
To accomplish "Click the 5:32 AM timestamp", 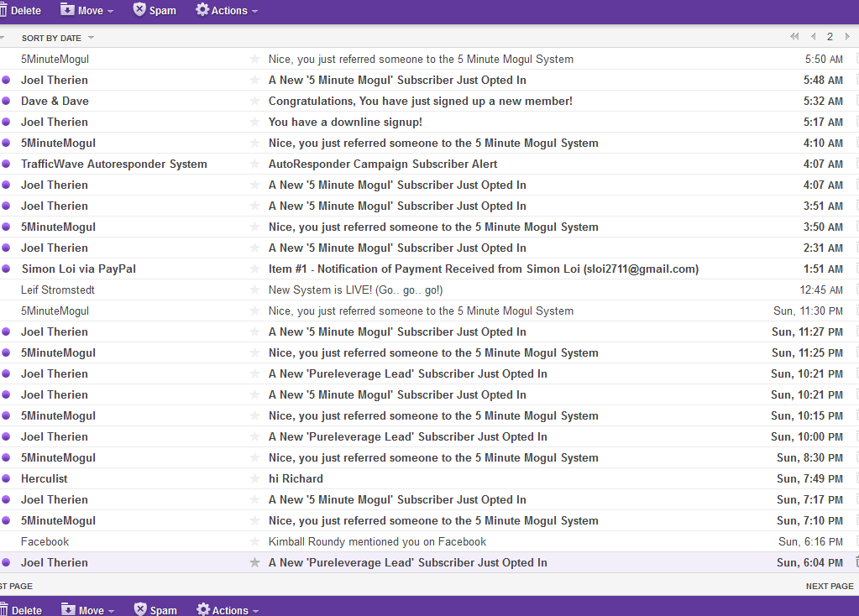I will [823, 101].
